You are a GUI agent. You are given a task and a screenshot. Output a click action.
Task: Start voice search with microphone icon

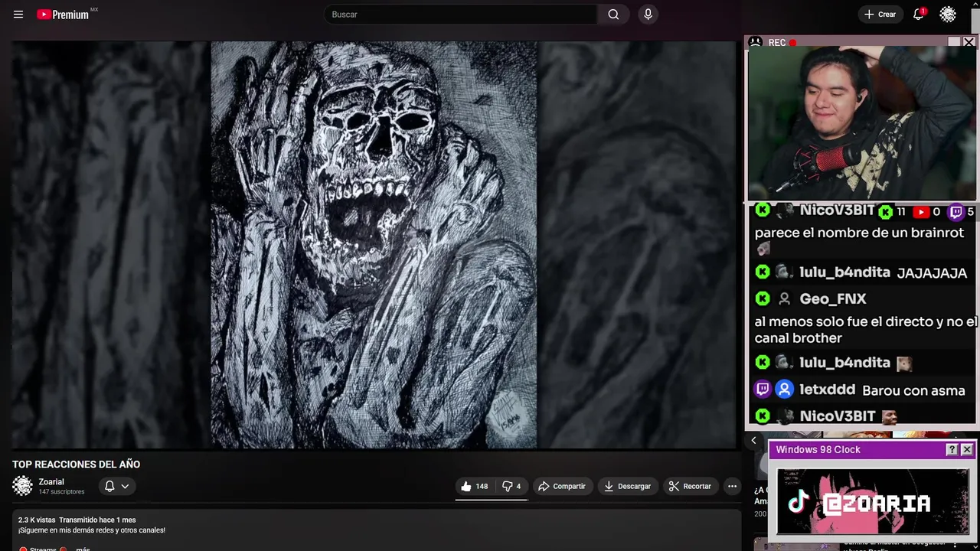648,15
